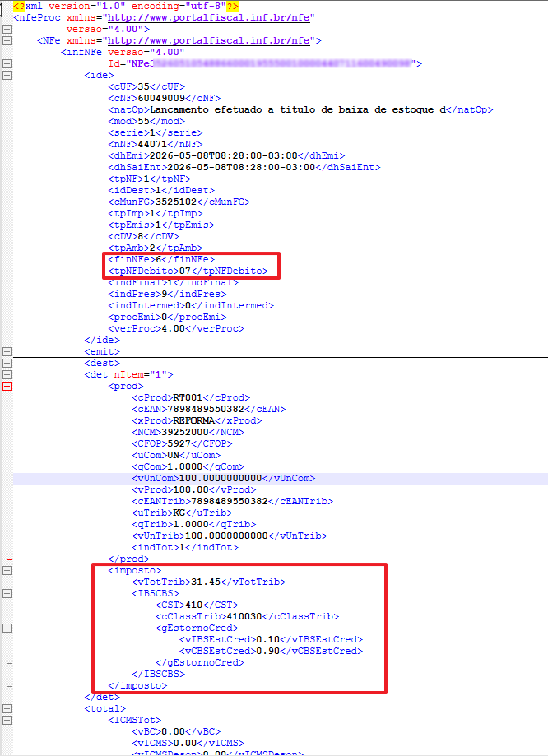Collapse the prod block red fold marker
This screenshot has width=548, height=756.
[x=7, y=386]
